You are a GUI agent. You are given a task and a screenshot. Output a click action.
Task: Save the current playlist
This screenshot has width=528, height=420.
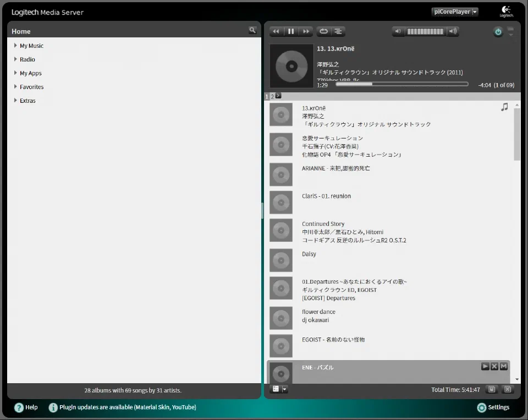tap(492, 389)
